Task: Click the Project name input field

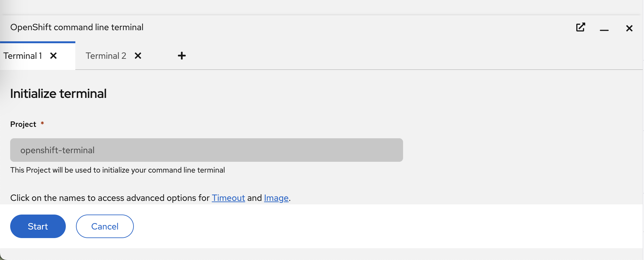Action: (206, 150)
